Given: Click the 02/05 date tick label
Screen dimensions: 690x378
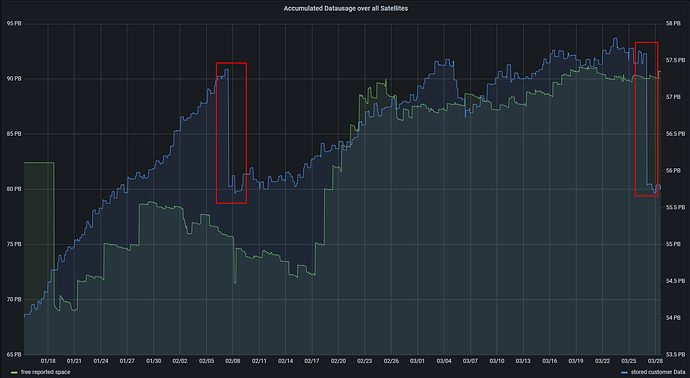Looking at the screenshot, I should tap(206, 361).
